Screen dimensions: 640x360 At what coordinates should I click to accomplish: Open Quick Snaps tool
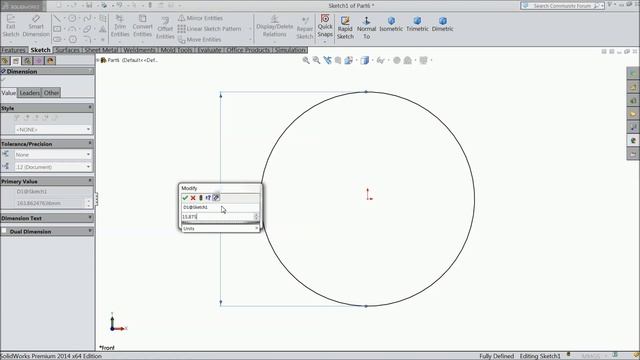point(325,26)
